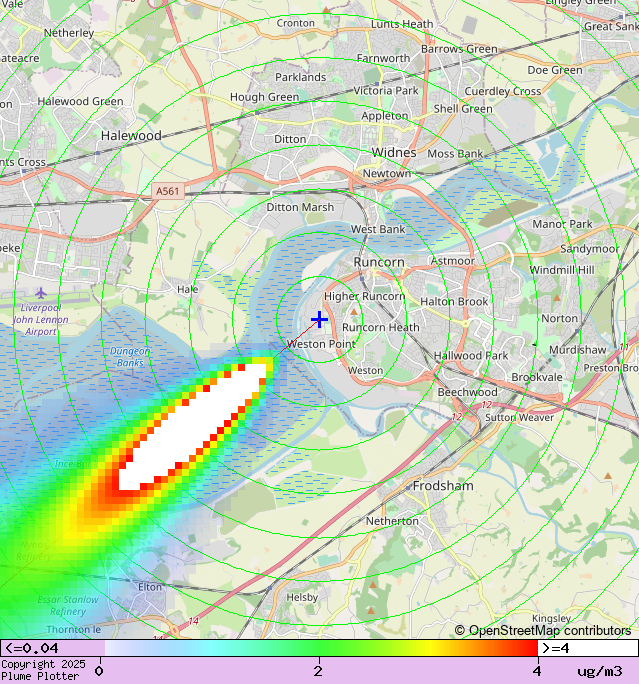Select the Weston Point label
Screen dimensions: 639x684
pyautogui.click(x=321, y=344)
